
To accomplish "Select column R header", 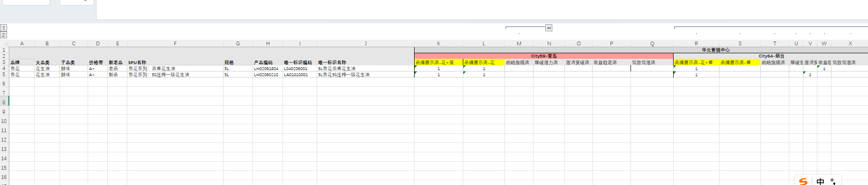I will 696,43.
